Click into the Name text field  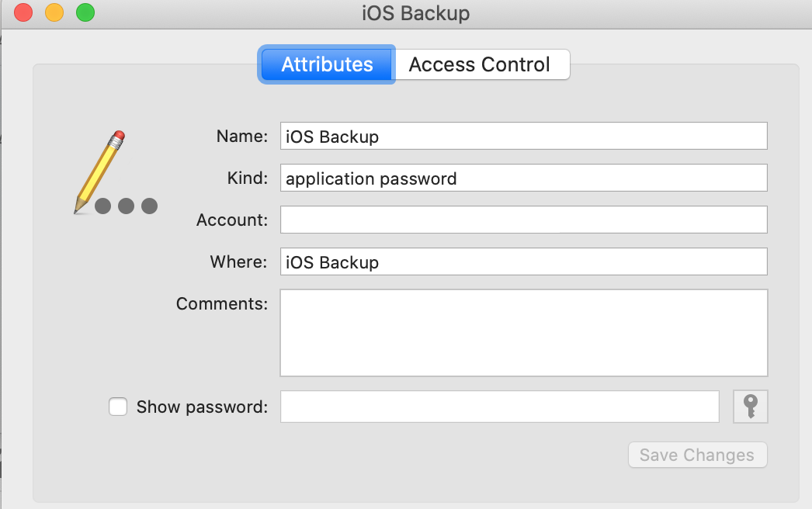tap(523, 136)
